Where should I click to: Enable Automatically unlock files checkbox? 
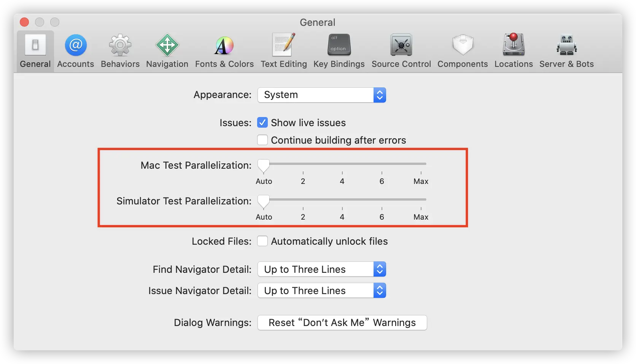click(262, 241)
